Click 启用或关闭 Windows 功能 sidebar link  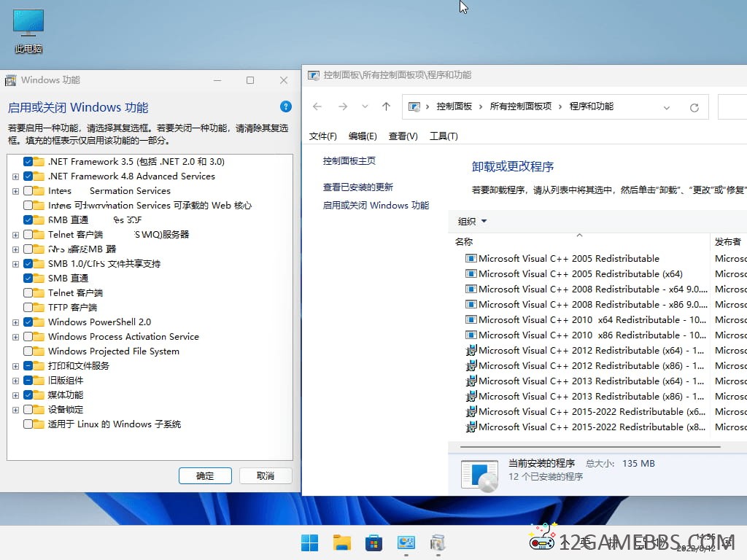tap(376, 205)
